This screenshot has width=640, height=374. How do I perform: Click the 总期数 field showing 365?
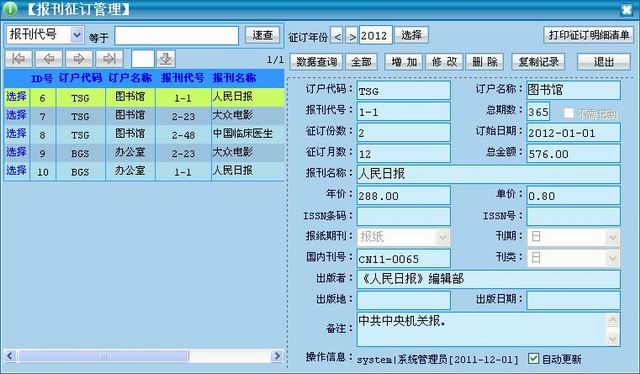click(x=538, y=111)
